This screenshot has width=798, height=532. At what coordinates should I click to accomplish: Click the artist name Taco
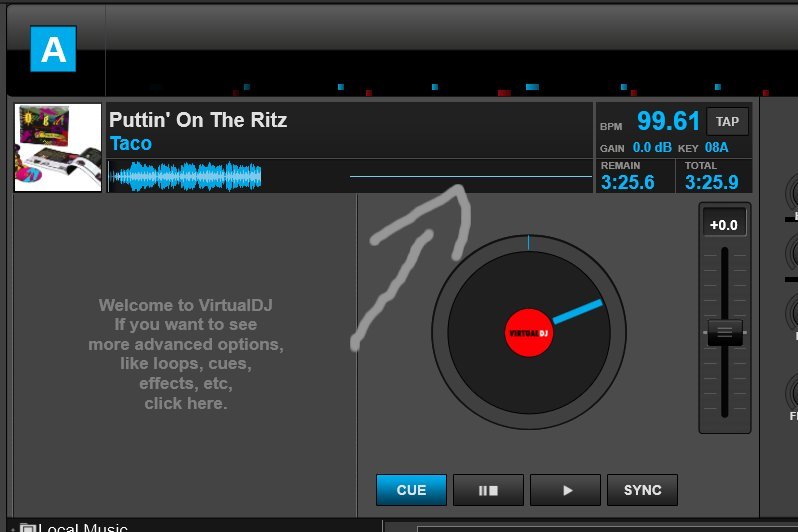pyautogui.click(x=131, y=144)
